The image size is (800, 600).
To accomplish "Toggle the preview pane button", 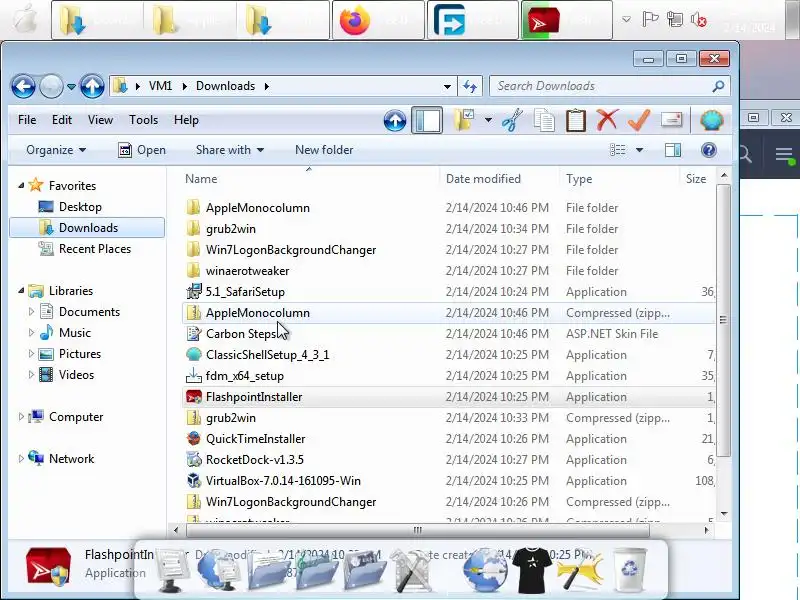I will click(673, 150).
